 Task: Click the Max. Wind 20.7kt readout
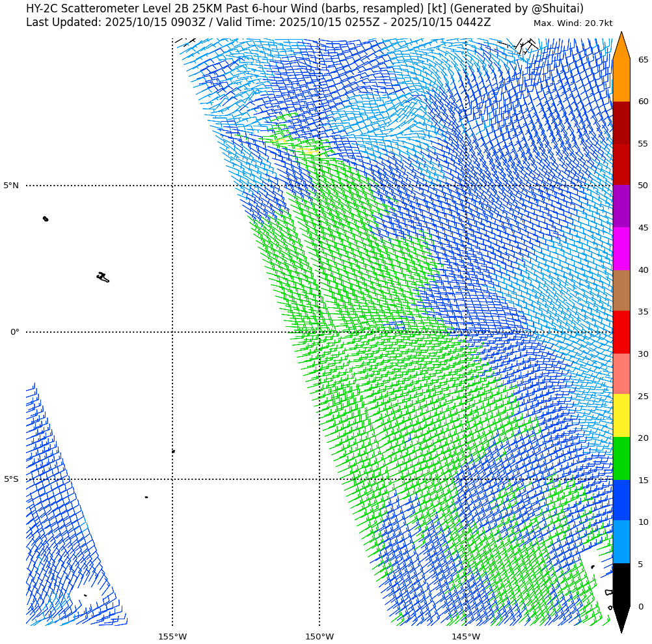tap(573, 23)
